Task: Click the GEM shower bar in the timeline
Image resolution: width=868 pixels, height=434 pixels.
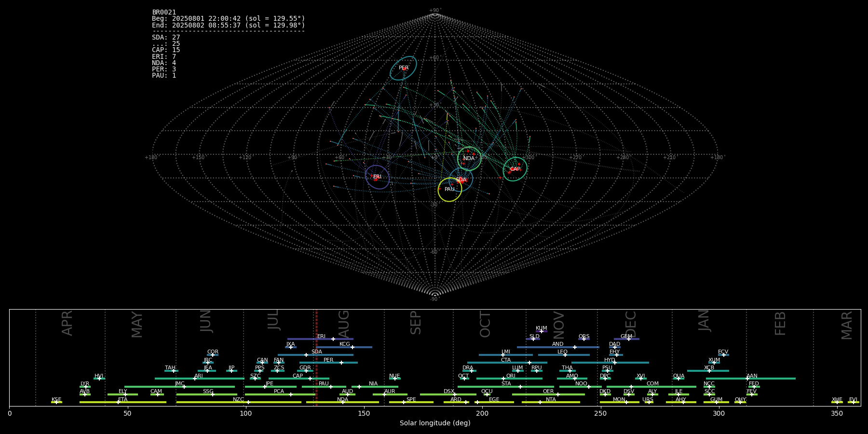Action: coord(626,339)
